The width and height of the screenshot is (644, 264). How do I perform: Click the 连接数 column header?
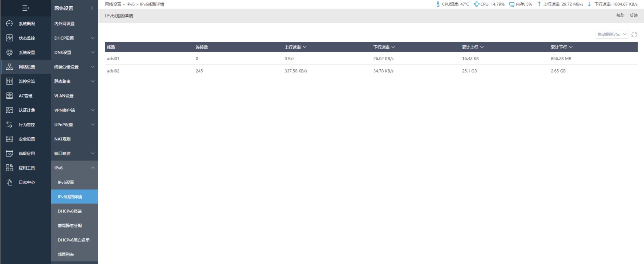[202, 47]
